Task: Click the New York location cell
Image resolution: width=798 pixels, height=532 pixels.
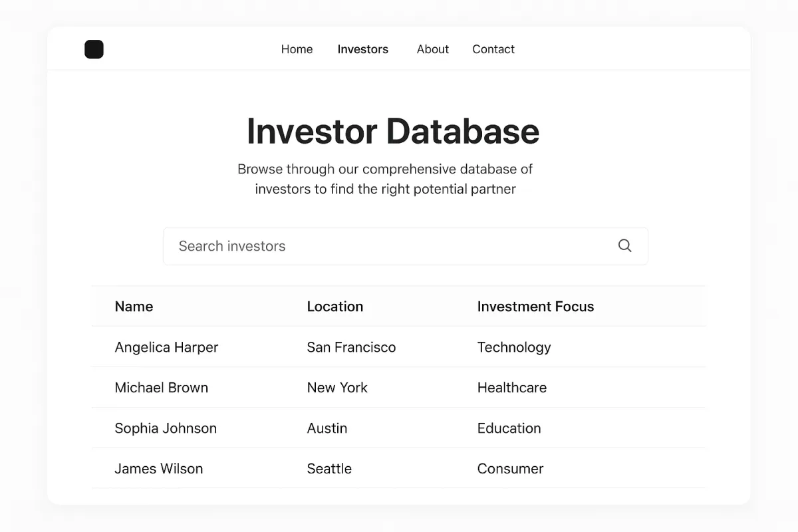Action: [336, 388]
